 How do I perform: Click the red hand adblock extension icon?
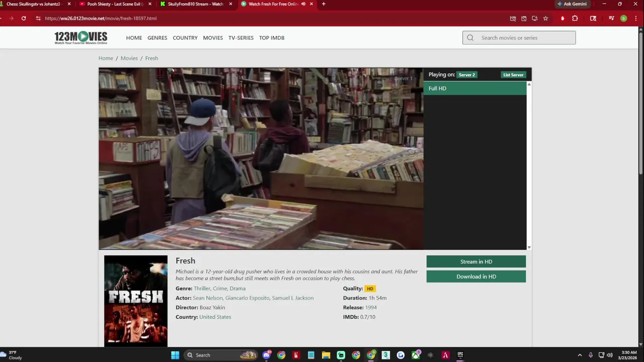click(x=562, y=18)
